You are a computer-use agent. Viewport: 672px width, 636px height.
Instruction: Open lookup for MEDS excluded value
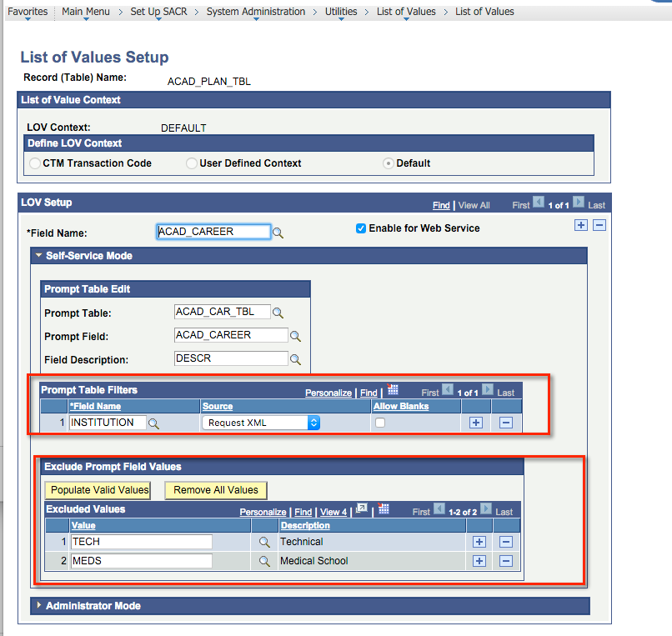tap(264, 562)
